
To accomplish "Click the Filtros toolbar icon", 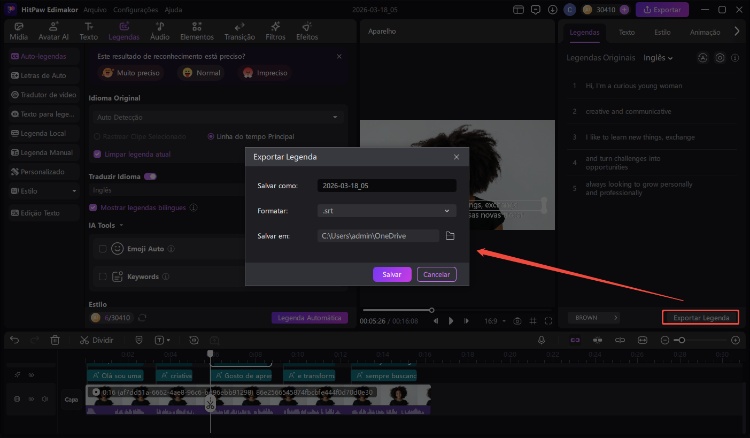I will (275, 29).
